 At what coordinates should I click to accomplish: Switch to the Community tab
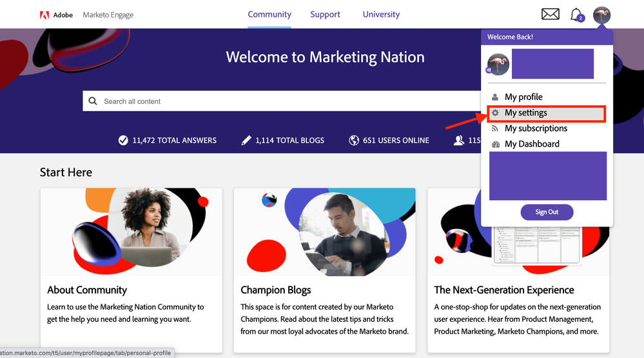click(x=269, y=14)
